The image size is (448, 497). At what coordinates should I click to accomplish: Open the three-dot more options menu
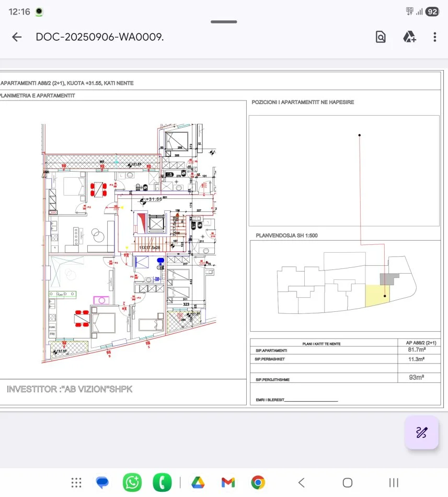coord(434,37)
